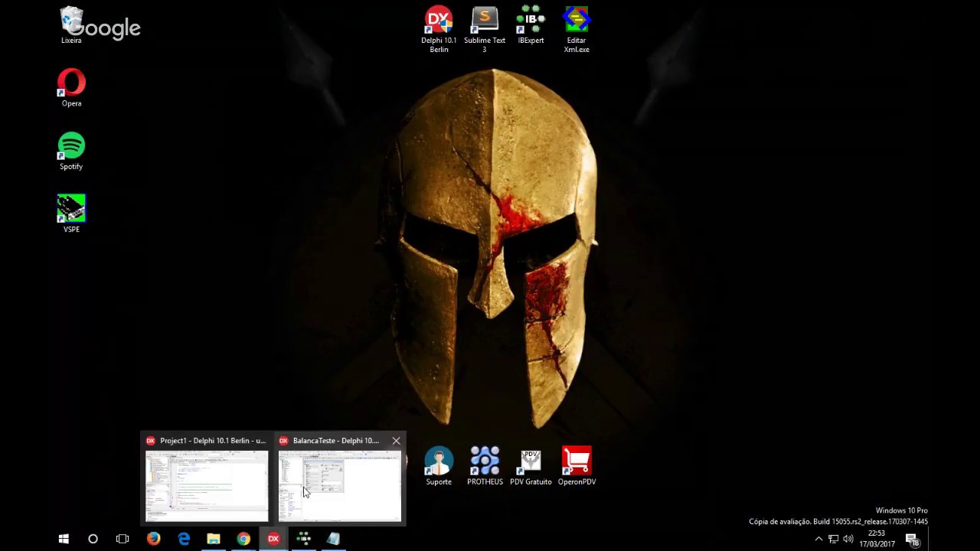Screen dimensions: 980x551
Task: Launch Microsoft Edge from the taskbar
Action: pyautogui.click(x=184, y=539)
